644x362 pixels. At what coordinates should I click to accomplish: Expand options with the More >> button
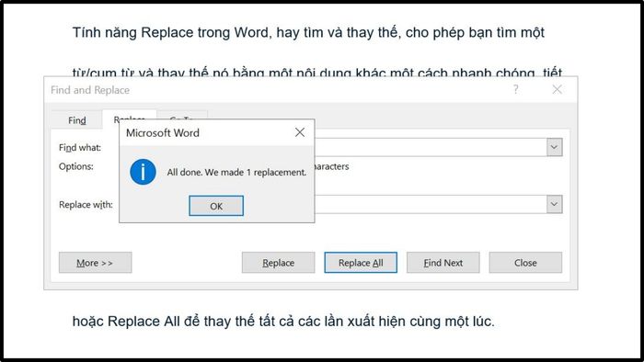[x=96, y=263]
